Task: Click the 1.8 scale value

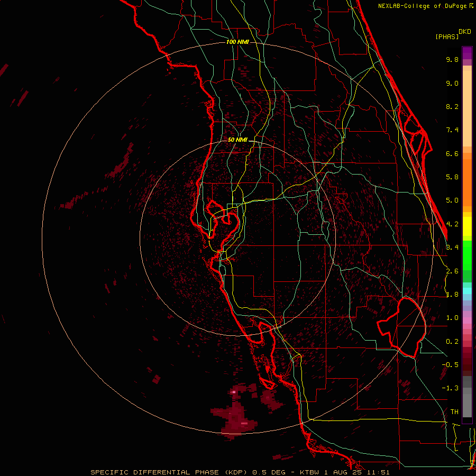Action: (452, 295)
